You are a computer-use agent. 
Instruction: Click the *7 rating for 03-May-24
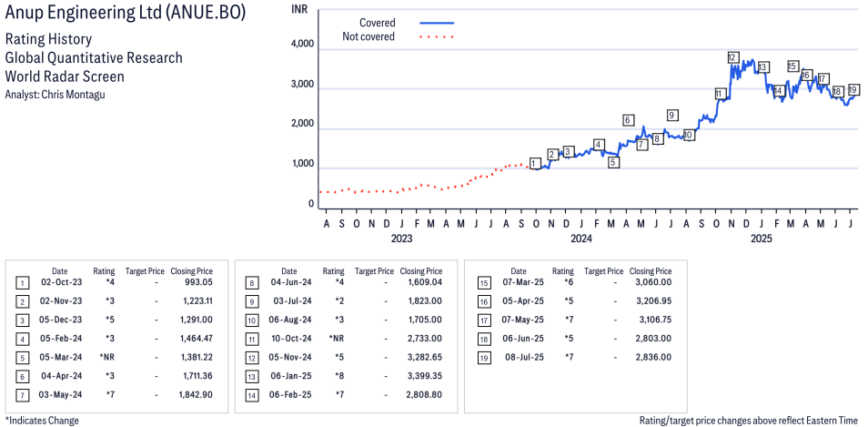108,394
